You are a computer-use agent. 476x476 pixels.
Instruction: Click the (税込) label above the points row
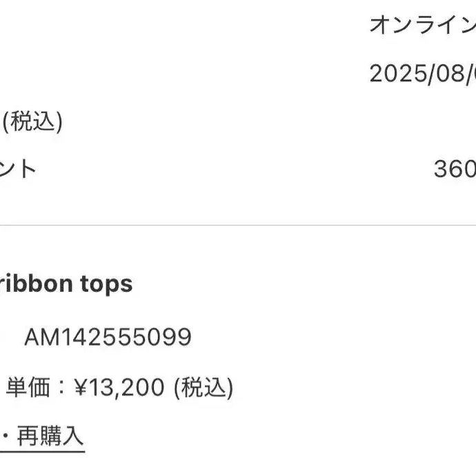pos(32,121)
